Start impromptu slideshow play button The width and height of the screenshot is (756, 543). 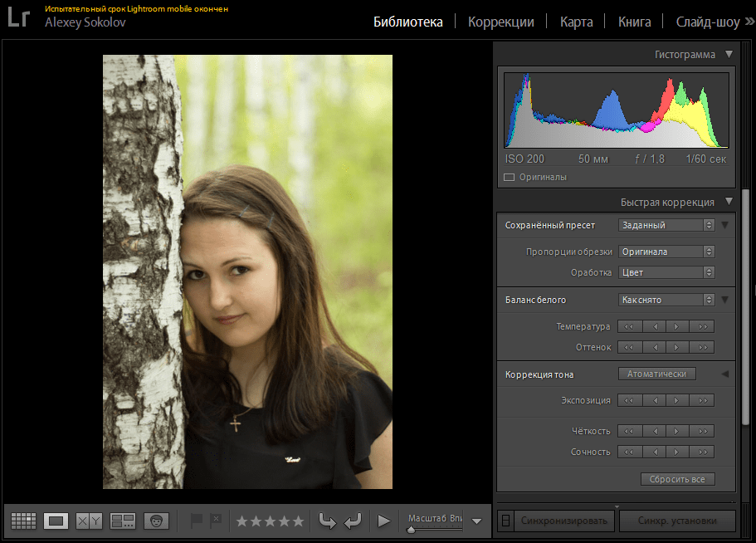[383, 521]
